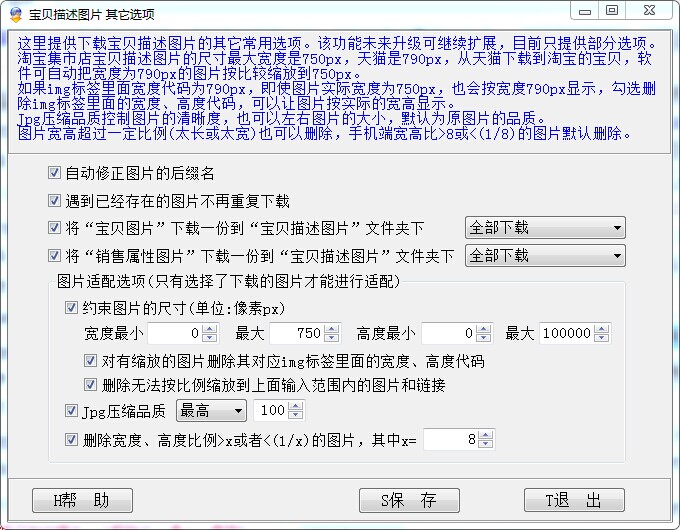Decrease 高度 最大 100000 with down arrow
This screenshot has height=530, width=680.
tap(603, 338)
